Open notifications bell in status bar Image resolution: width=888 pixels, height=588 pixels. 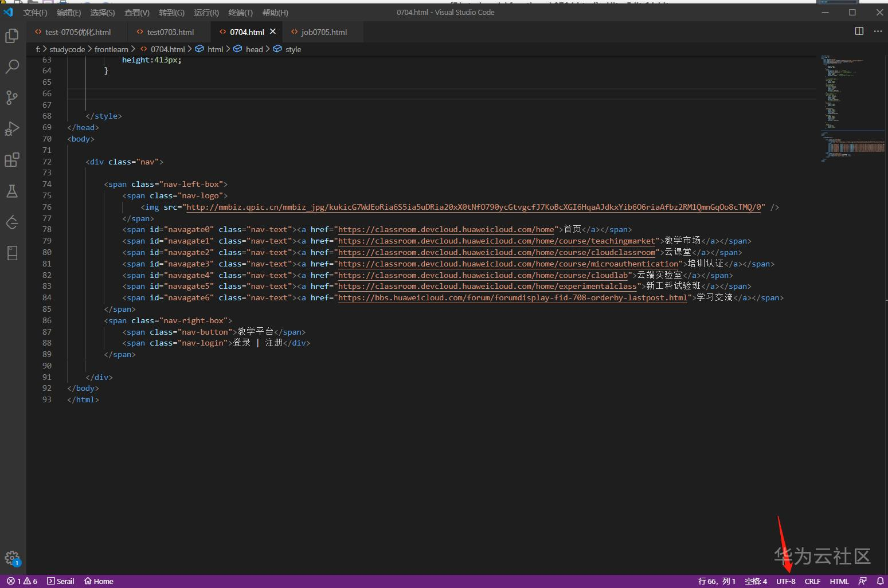tap(880, 581)
